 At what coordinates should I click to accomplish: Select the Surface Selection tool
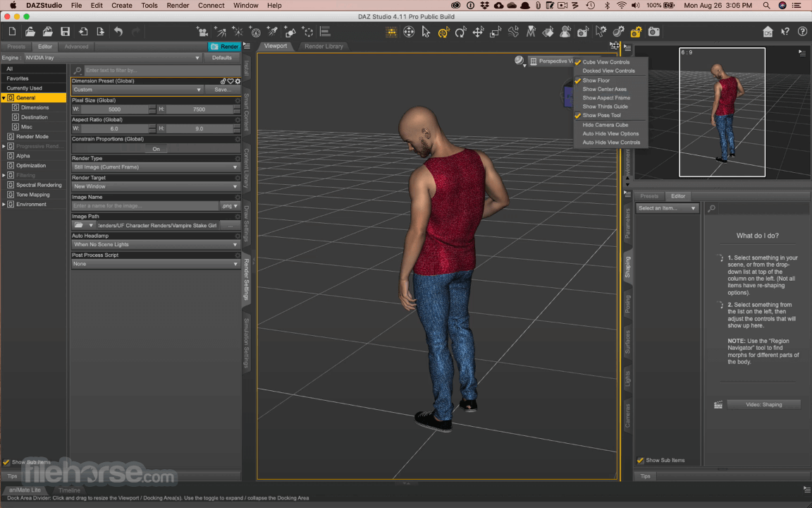(x=548, y=32)
